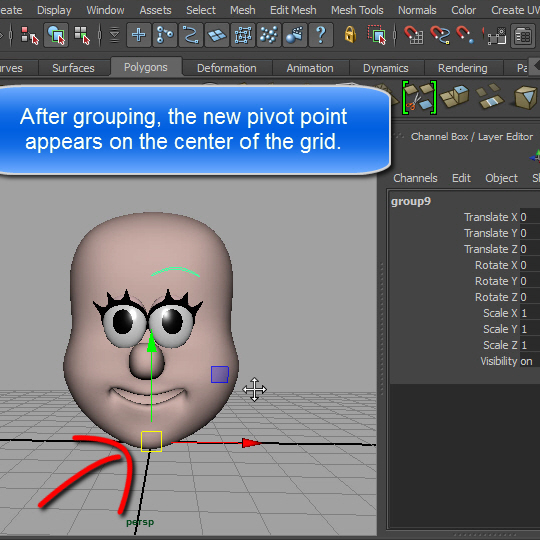540x540 pixels.
Task: Collapse the snap icons section divider
Action: click(395, 35)
